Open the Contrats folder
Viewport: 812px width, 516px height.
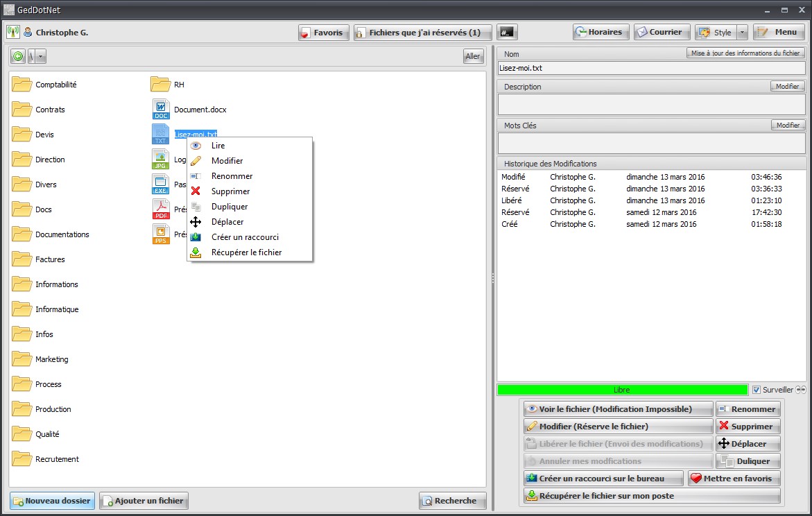coord(39,110)
